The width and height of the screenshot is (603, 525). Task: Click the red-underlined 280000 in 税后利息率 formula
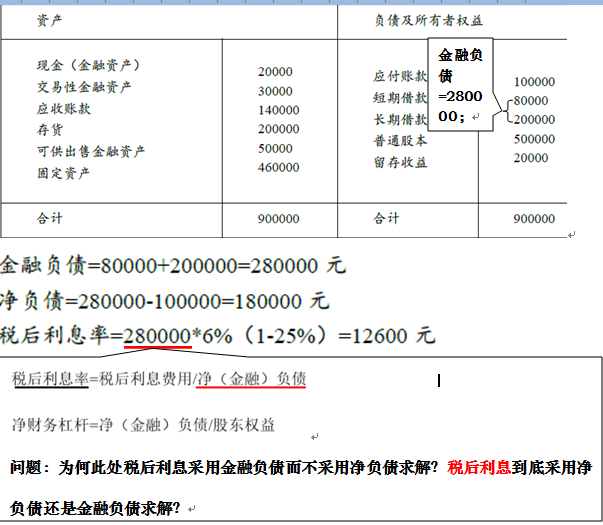[x=158, y=335]
